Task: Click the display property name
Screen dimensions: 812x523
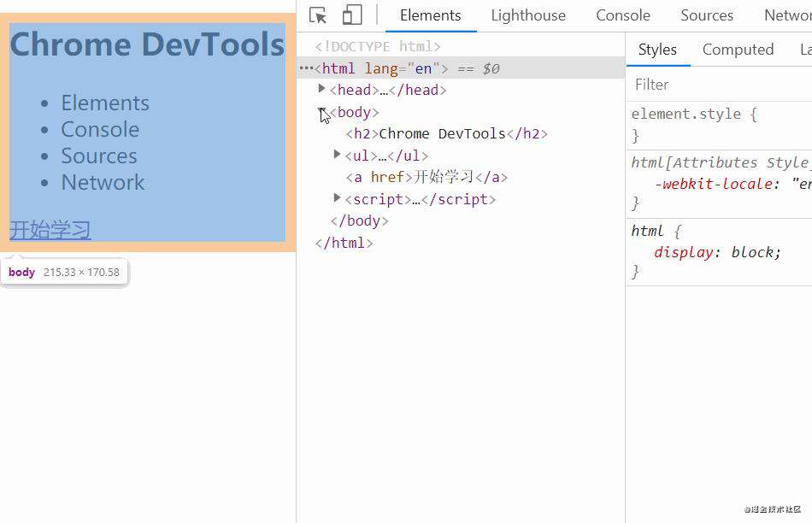Action: point(684,252)
